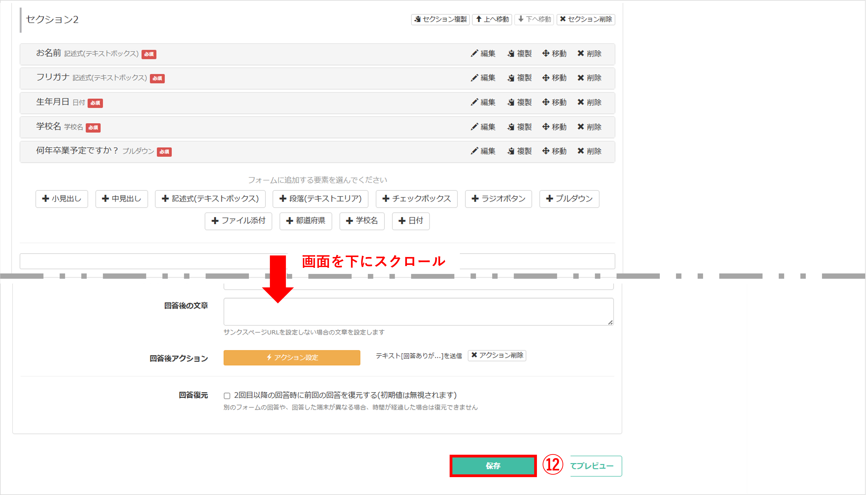Viewport: 868px width, 495px height.
Task: Add a 日付 element
Action: pyautogui.click(x=411, y=221)
